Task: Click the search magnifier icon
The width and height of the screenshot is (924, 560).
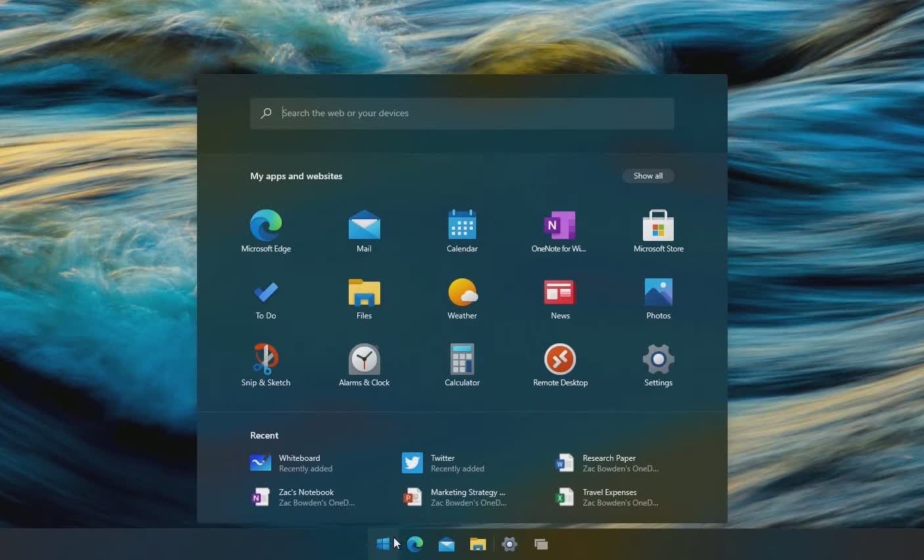Action: pos(266,114)
